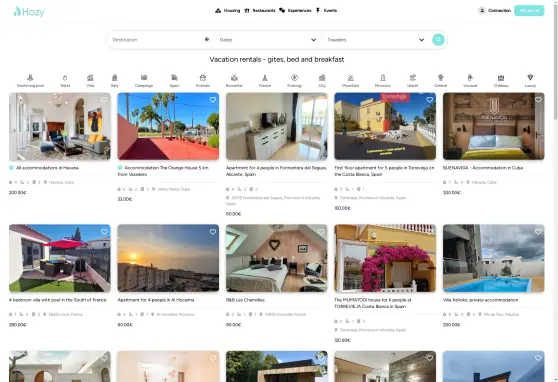
Task: Pick the City category icon
Action: (x=322, y=78)
